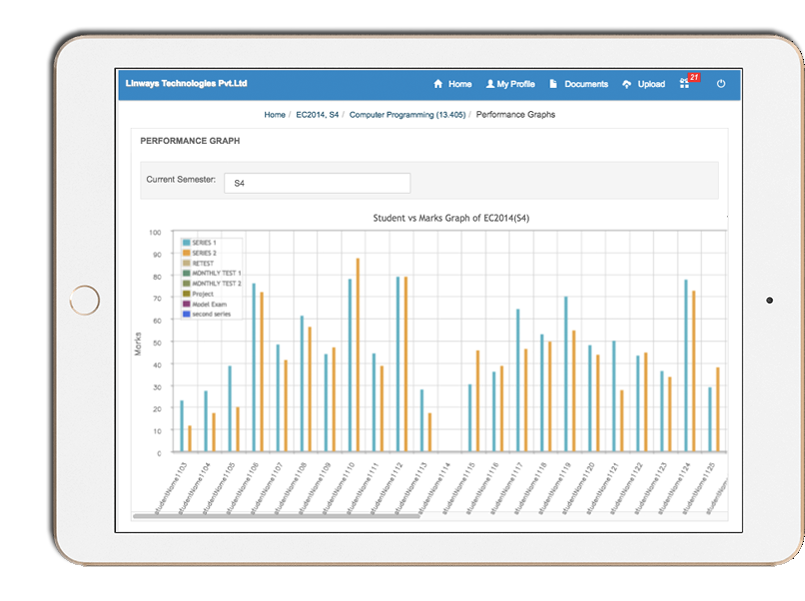The height and width of the screenshot is (601, 805).
Task: Go to Home in the top navigation bar
Action: [453, 84]
